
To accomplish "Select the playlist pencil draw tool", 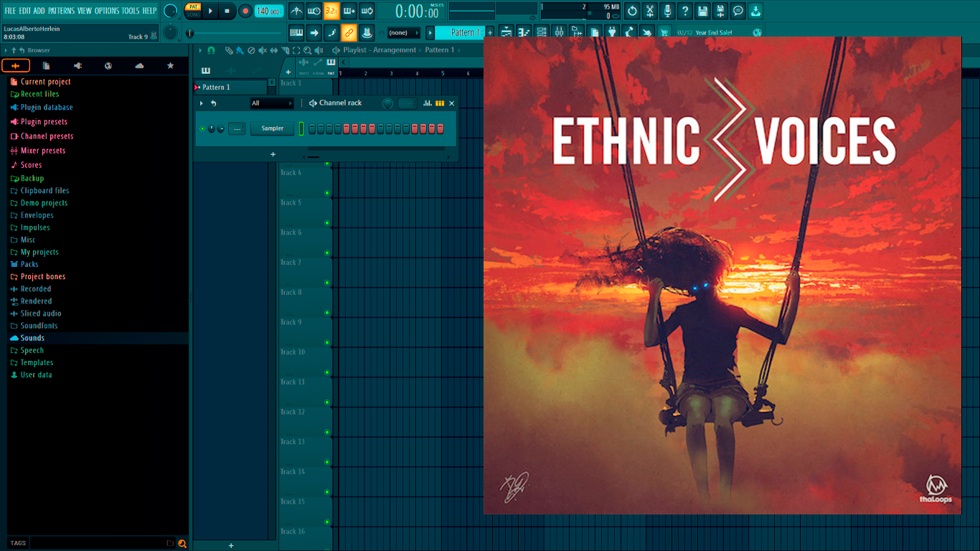I will coord(228,50).
